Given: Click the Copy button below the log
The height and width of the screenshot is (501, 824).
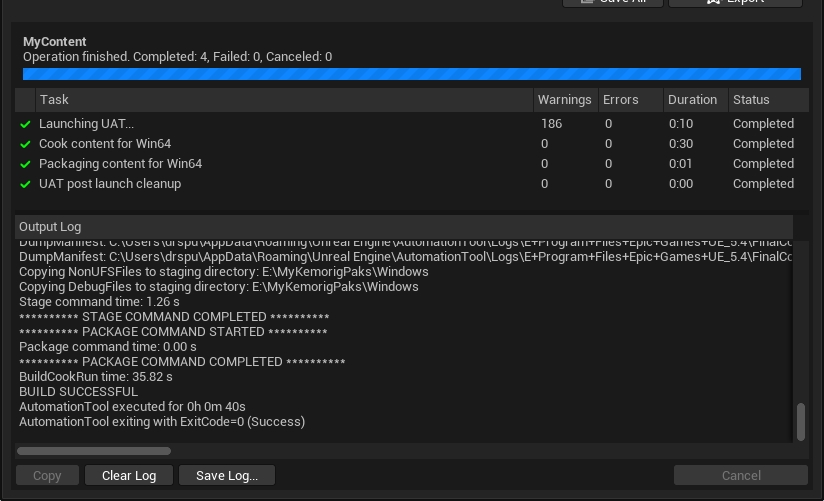Looking at the screenshot, I should tap(47, 476).
